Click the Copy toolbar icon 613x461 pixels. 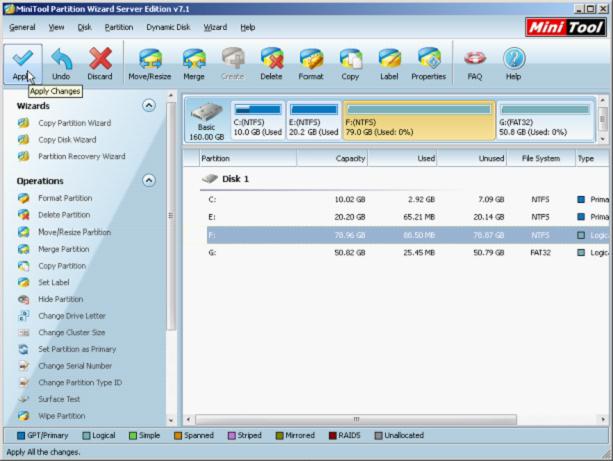pos(350,65)
